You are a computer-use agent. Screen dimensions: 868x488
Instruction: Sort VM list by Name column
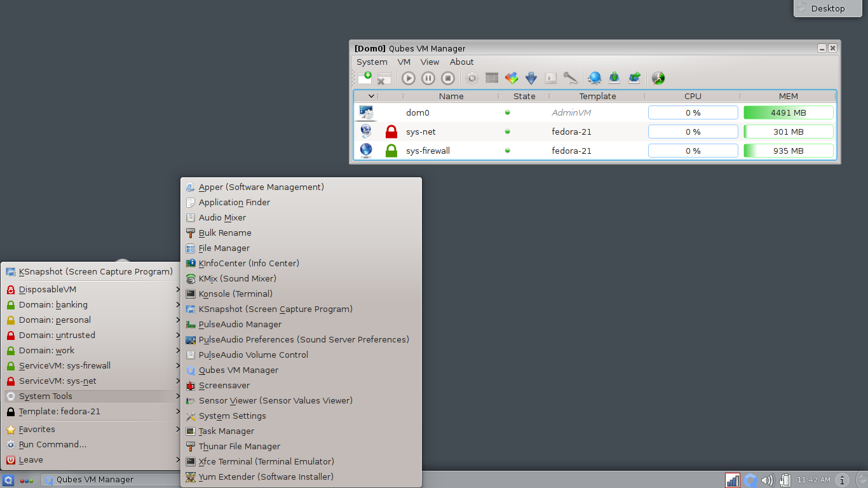coord(451,96)
